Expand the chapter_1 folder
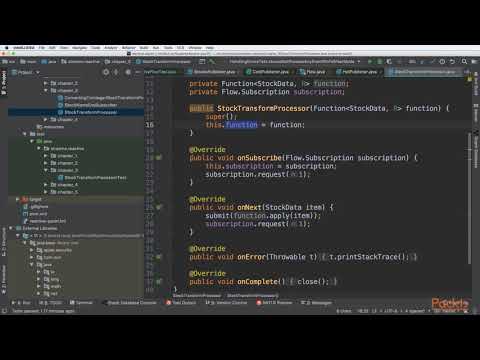Image resolution: width=480 pixels, height=360 pixels. 46,156
